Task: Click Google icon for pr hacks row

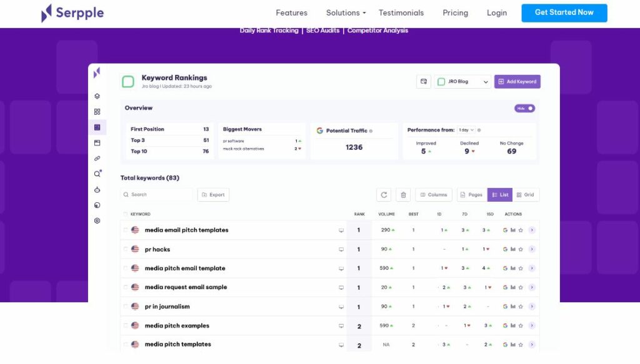Action: point(505,250)
